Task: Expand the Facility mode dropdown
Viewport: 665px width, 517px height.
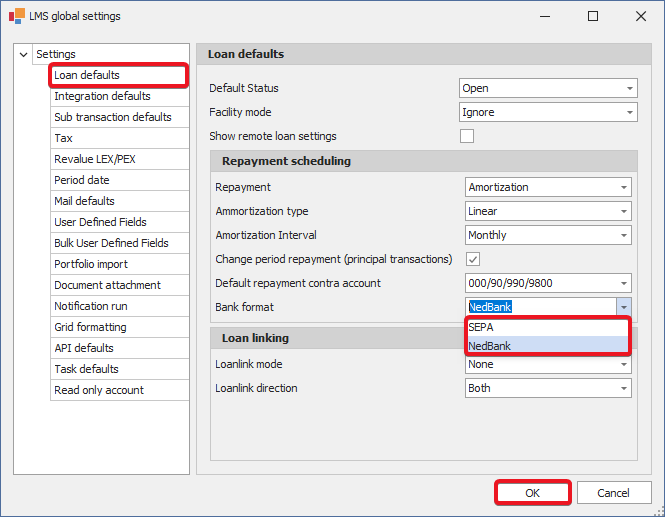Action: (x=629, y=113)
